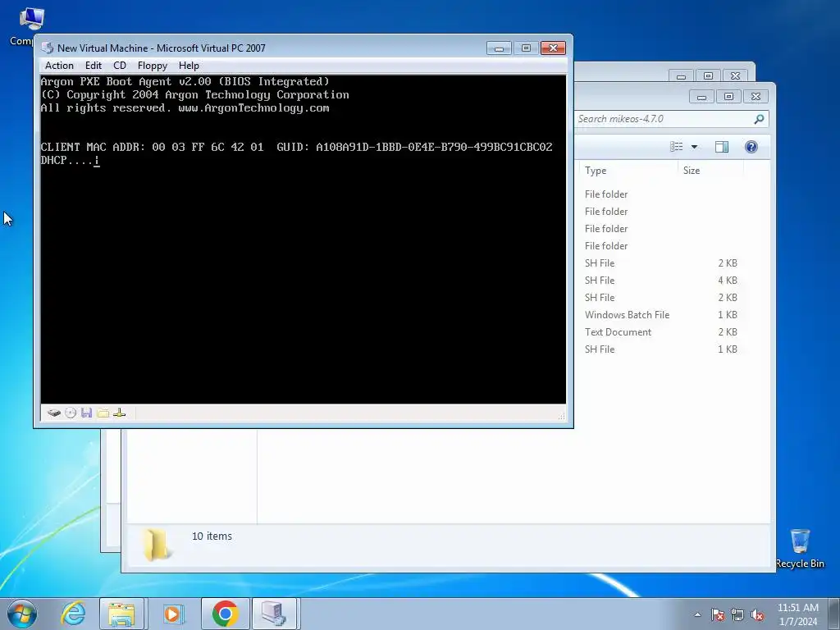Image resolution: width=840 pixels, height=630 pixels.
Task: Minimize the Virtual PC window
Action: coord(499,48)
